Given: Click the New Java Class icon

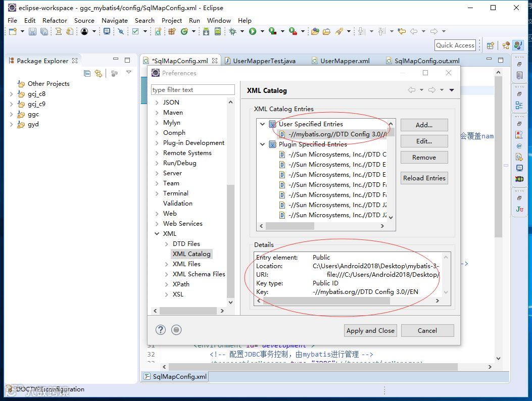Looking at the screenshot, I should [x=184, y=31].
